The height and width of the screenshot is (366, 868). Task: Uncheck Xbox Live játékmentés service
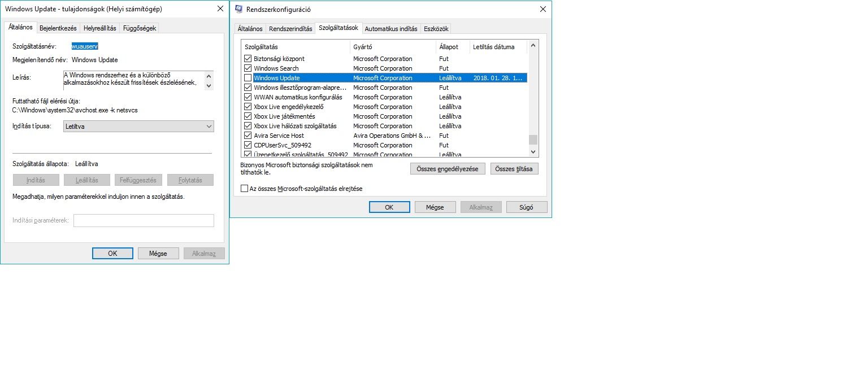click(x=248, y=116)
